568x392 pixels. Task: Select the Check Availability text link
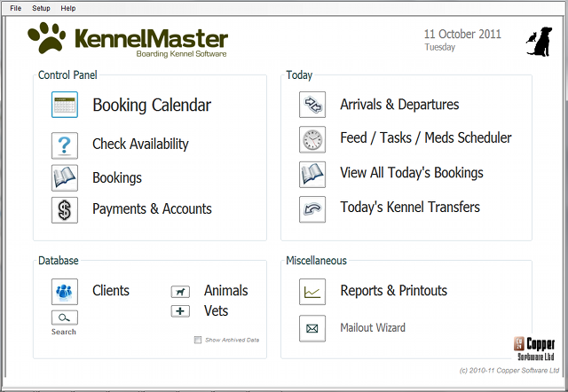coord(140,144)
